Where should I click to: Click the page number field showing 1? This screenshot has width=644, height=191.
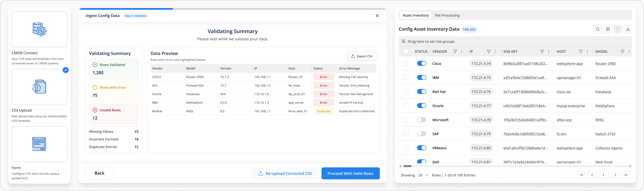click(603, 175)
